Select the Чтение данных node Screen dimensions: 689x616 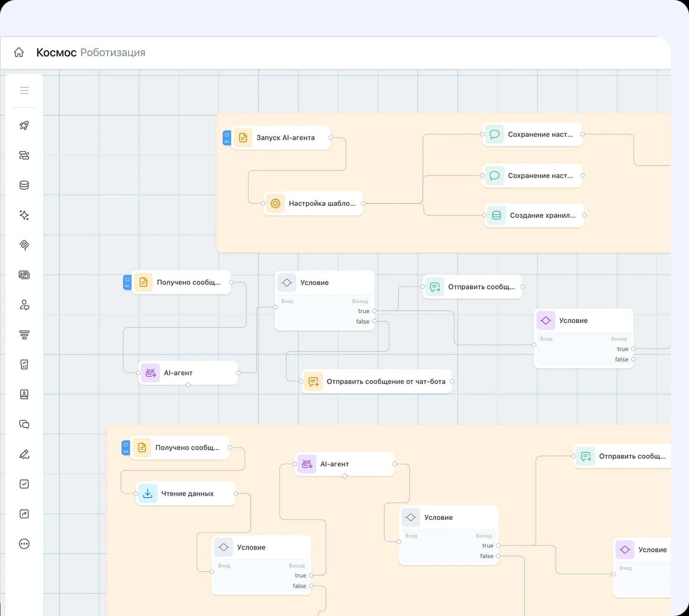point(186,494)
